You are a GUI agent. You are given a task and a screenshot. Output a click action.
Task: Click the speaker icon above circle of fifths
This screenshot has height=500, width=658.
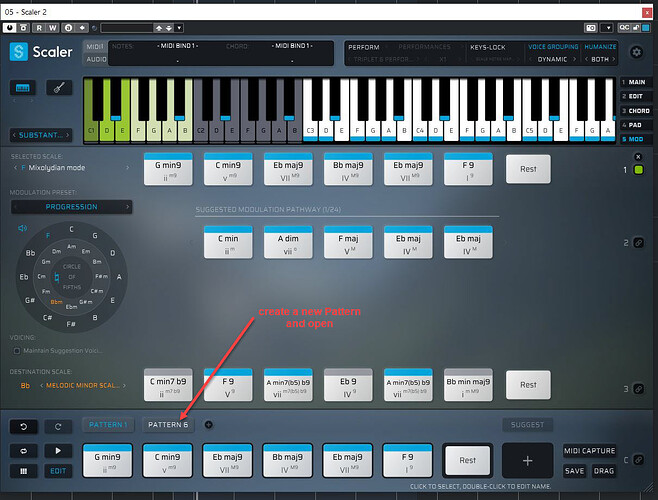(22, 226)
